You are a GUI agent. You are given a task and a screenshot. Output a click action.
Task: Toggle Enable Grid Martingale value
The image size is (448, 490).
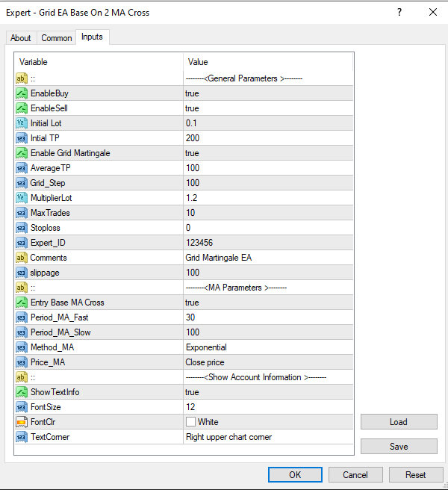click(267, 153)
